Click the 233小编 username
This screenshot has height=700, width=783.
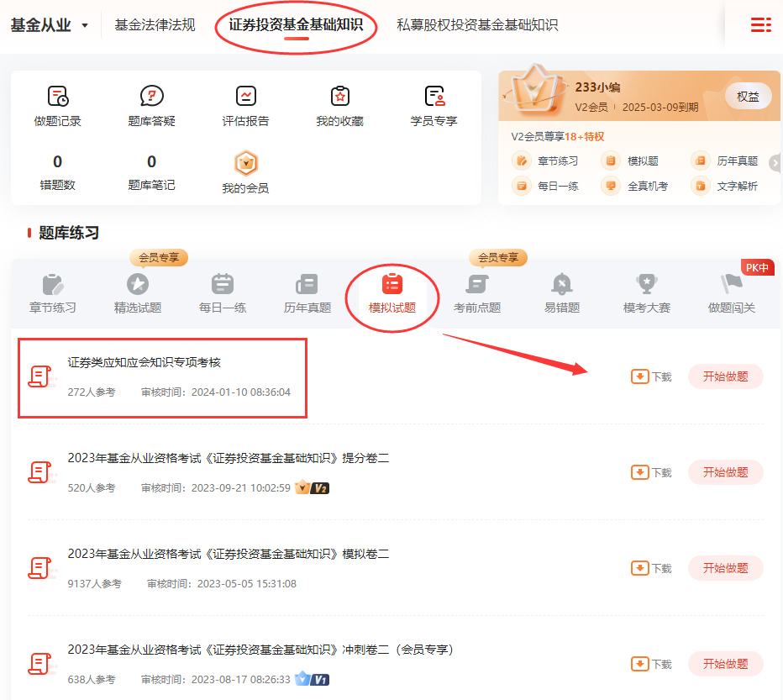[597, 87]
